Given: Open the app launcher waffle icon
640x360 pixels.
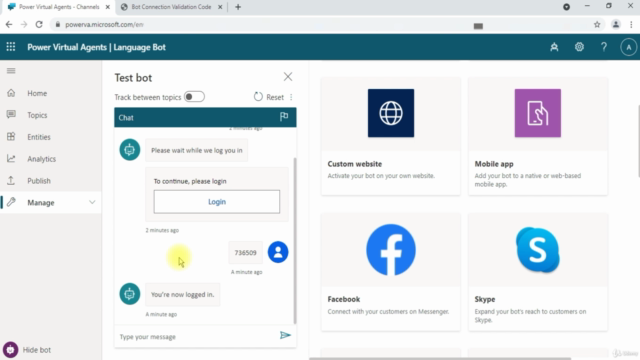Looking at the screenshot, I should [11, 47].
